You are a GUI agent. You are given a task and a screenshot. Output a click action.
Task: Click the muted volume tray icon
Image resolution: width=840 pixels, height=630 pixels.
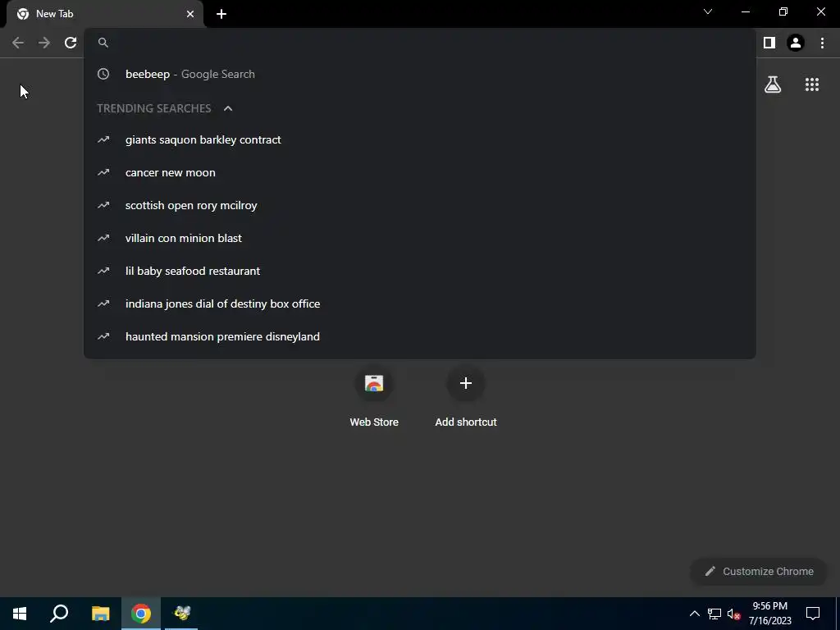pos(733,614)
